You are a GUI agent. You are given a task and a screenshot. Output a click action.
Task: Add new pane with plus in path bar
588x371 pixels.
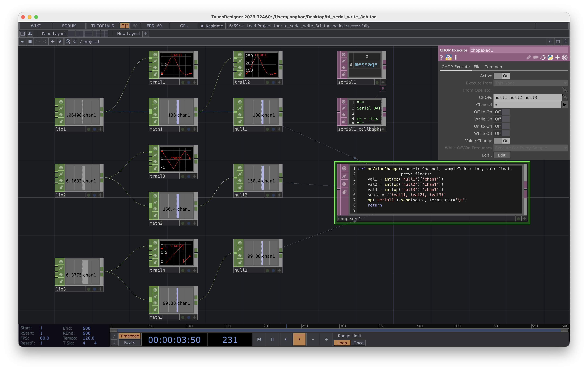point(52,41)
